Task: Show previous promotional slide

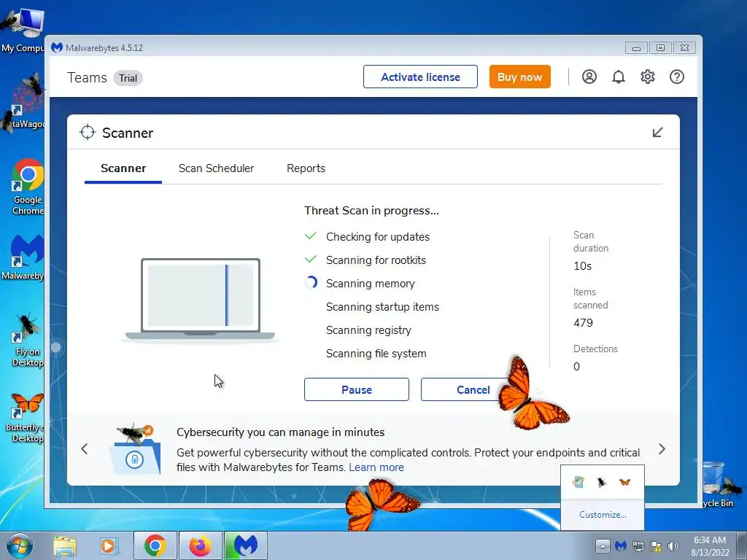Action: (x=85, y=449)
